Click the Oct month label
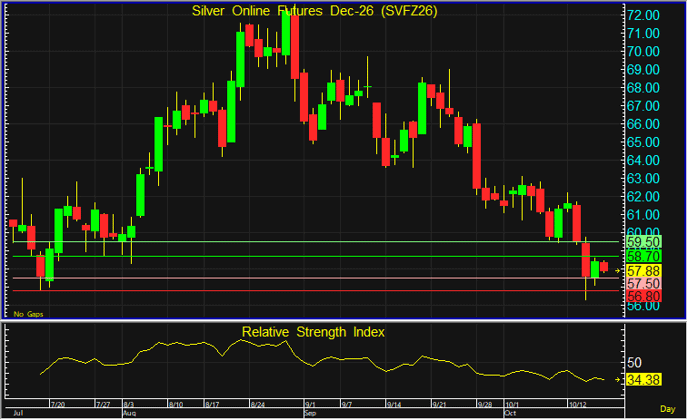The image size is (688, 420). pyautogui.click(x=510, y=413)
